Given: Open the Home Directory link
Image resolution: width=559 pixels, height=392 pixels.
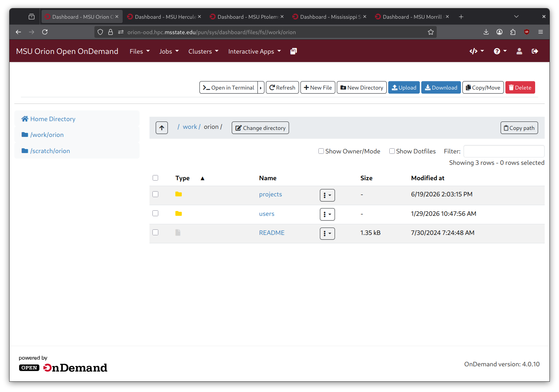Looking at the screenshot, I should click(48, 119).
